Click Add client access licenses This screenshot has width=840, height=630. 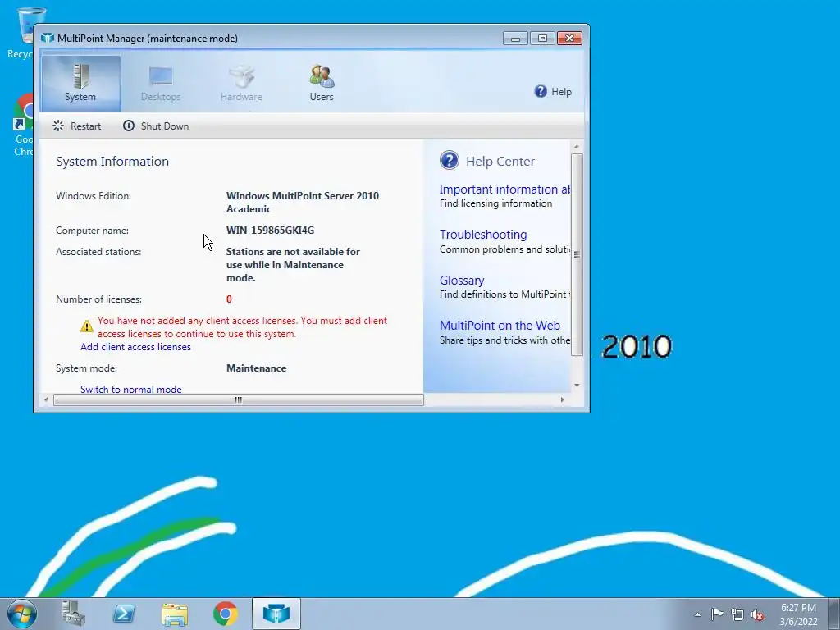[135, 347]
